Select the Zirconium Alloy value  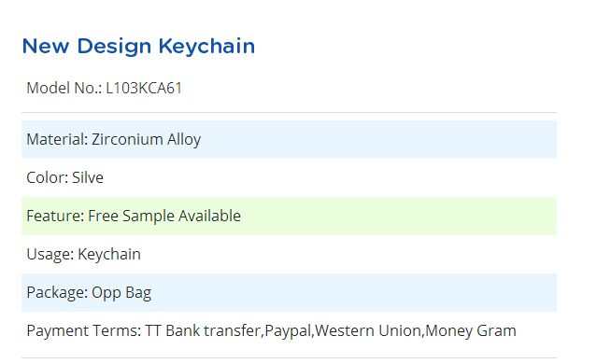coord(146,139)
